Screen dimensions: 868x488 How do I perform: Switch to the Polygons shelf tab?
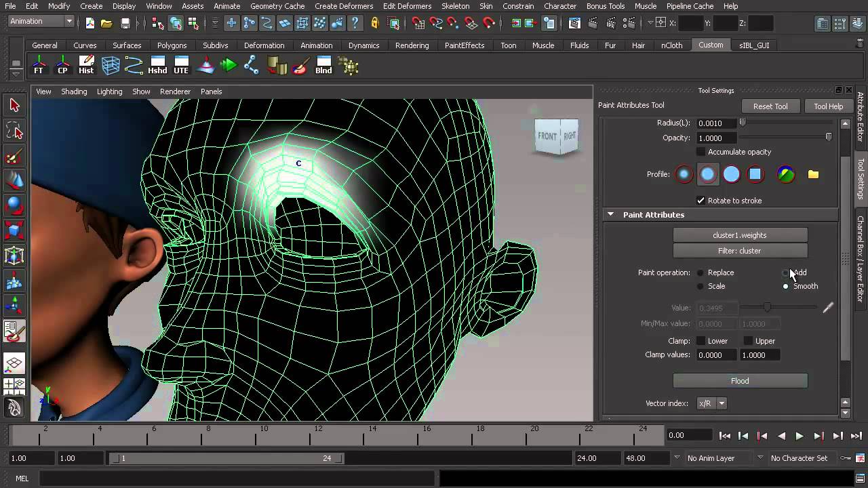(x=172, y=45)
